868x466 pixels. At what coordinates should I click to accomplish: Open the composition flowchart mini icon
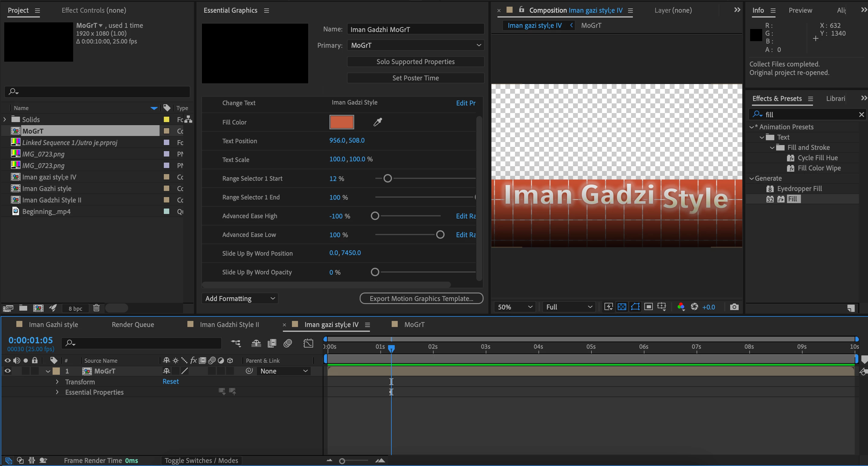(x=236, y=343)
